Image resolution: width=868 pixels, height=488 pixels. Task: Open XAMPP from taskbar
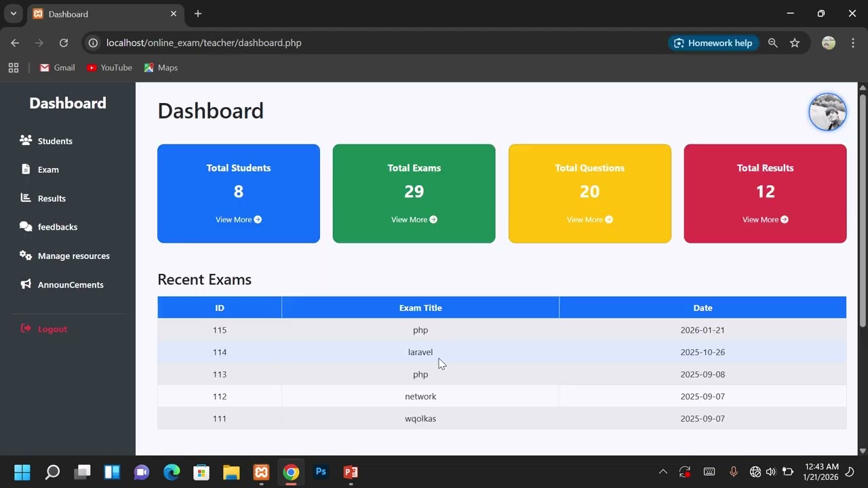261,472
